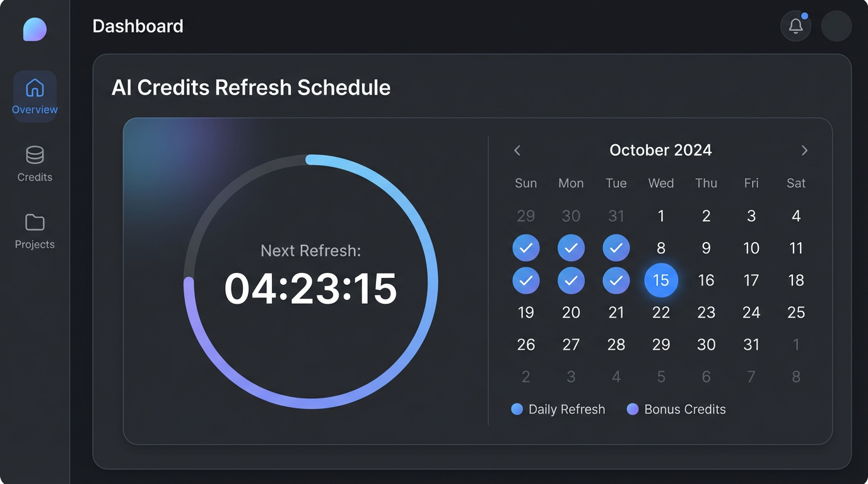Click the app logo at top left
The image size is (868, 484).
(34, 28)
